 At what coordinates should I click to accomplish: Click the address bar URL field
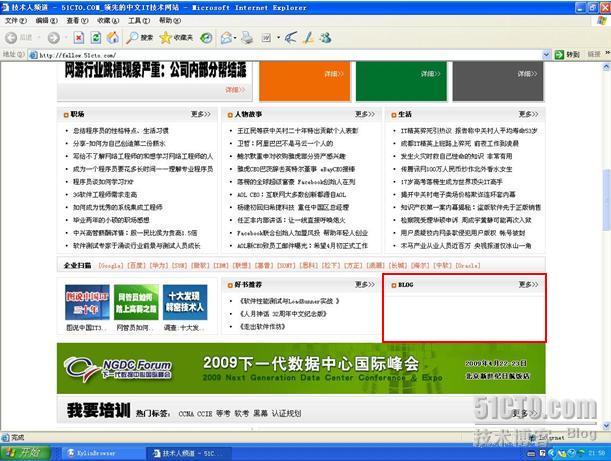290,55
